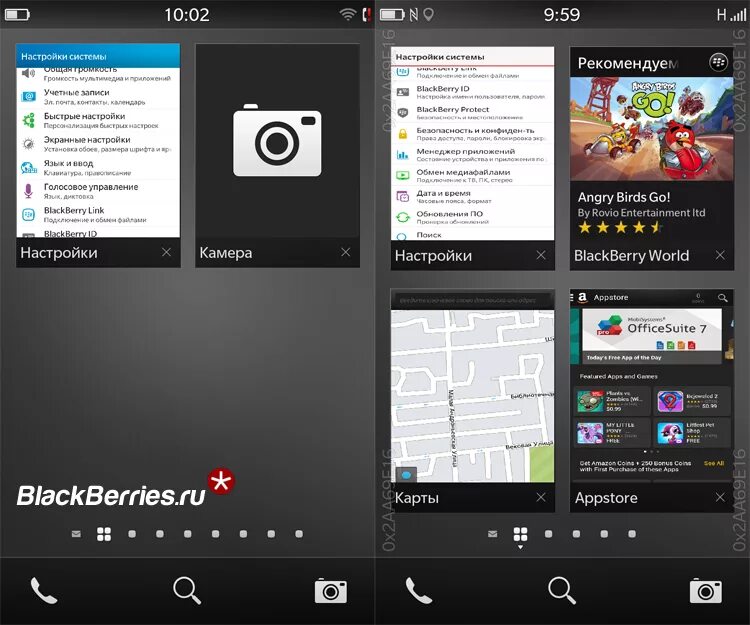
Task: Click 'Экранные настройки' row in left Settings
Action: 98,144
